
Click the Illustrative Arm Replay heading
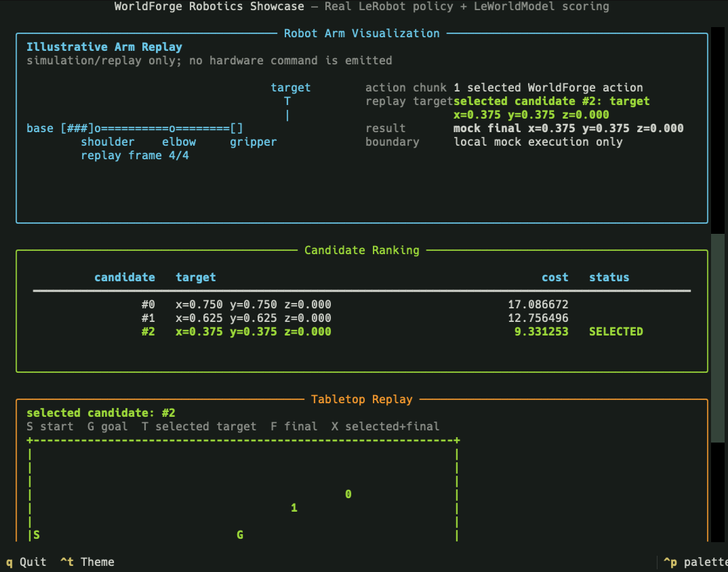pyautogui.click(x=104, y=47)
